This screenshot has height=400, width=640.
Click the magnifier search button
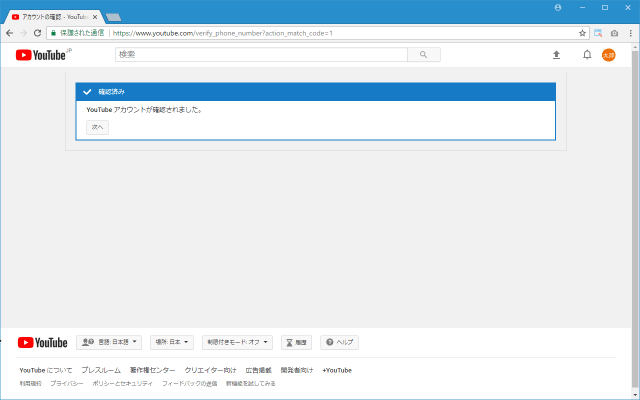[x=424, y=55]
